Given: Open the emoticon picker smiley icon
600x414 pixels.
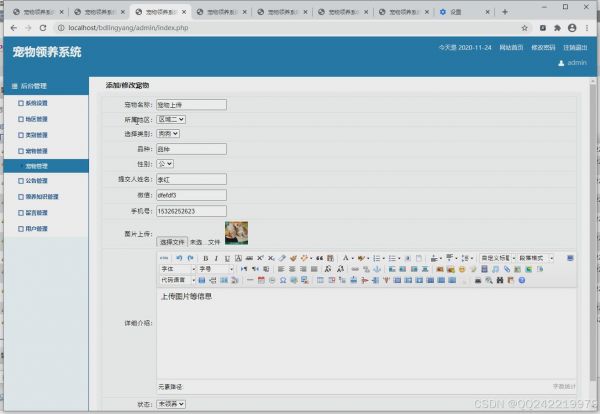Looking at the screenshot, I should point(462,269).
